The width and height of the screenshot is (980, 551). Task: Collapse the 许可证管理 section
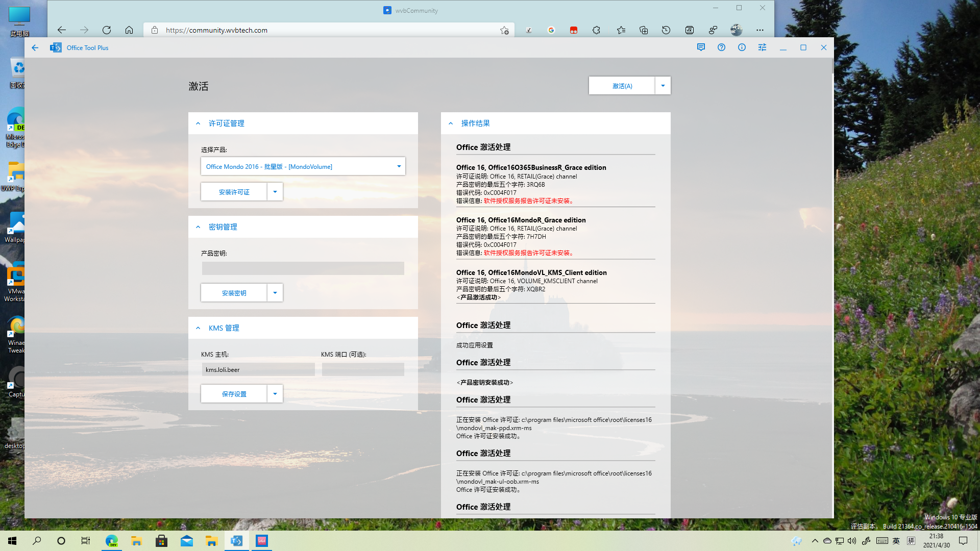click(x=198, y=123)
